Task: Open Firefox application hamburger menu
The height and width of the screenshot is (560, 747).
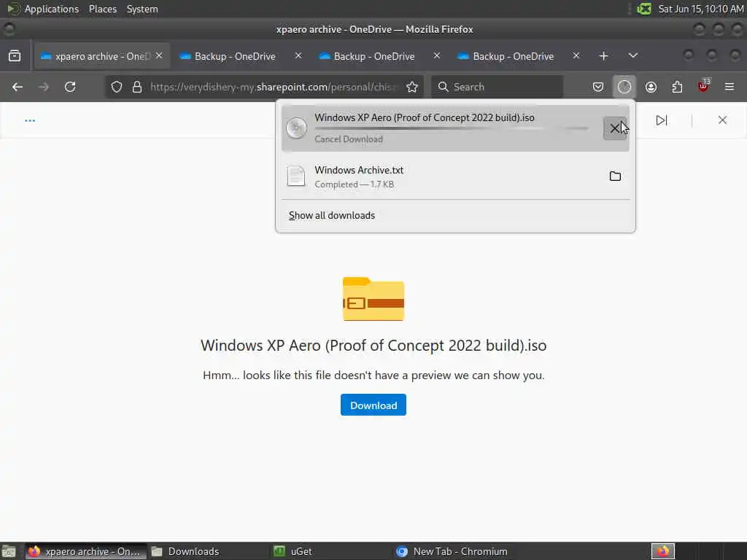Action: [729, 87]
